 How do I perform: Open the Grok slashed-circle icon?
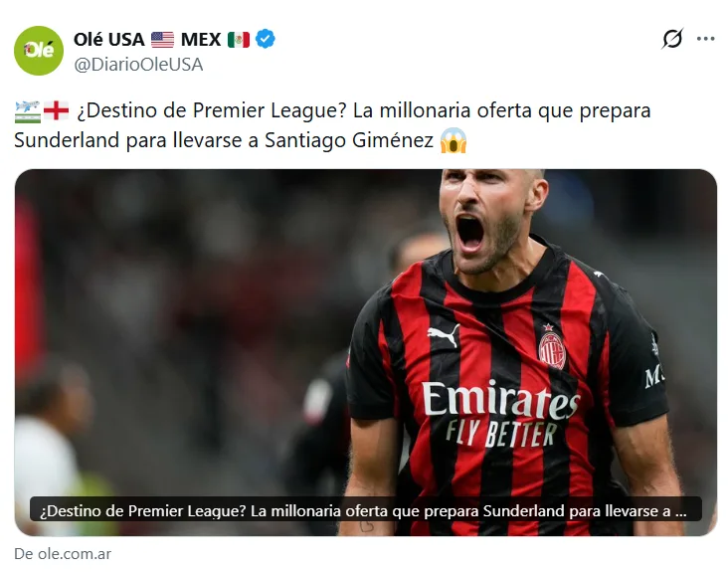(672, 39)
